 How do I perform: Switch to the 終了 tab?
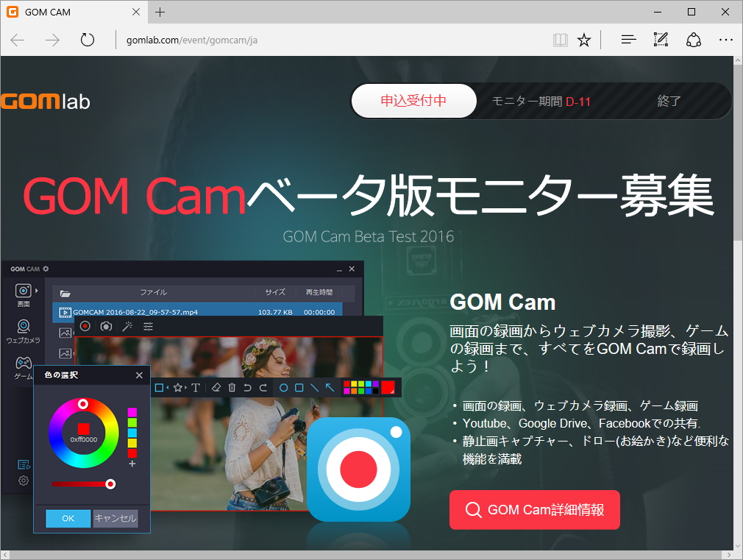(668, 101)
